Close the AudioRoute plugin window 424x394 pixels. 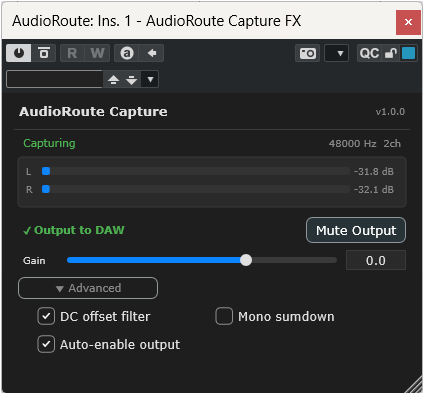click(x=408, y=22)
